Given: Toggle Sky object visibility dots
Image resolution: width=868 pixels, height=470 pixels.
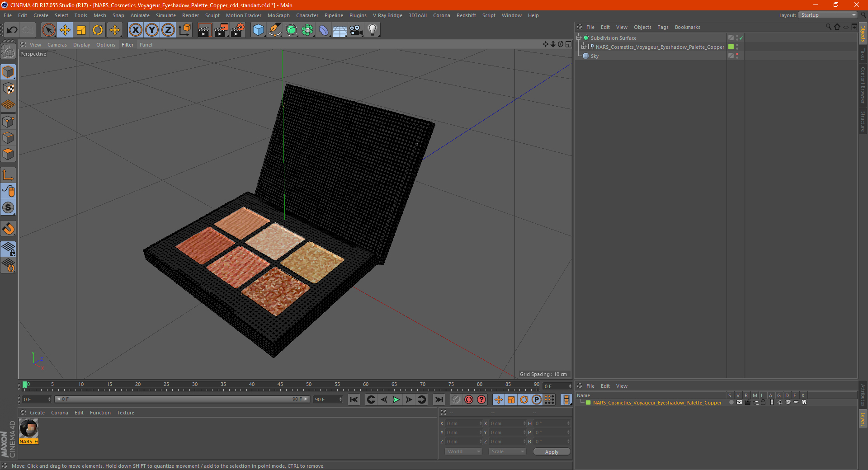Looking at the screenshot, I should point(737,56).
